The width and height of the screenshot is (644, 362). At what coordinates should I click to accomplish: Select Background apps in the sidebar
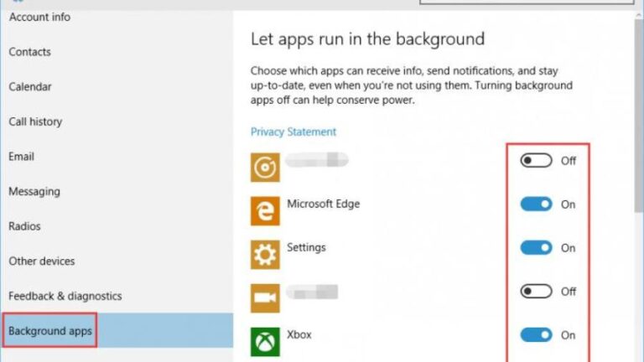49,331
